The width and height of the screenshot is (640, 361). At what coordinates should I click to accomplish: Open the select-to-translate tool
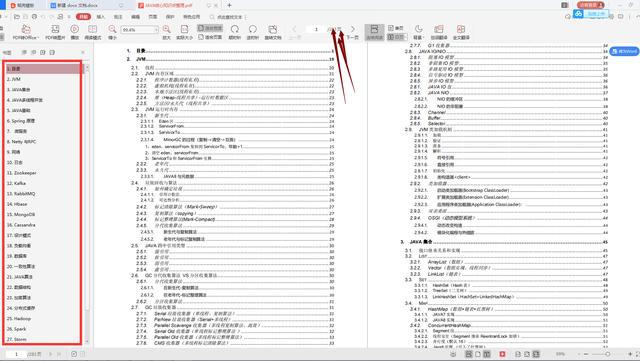(x=439, y=32)
